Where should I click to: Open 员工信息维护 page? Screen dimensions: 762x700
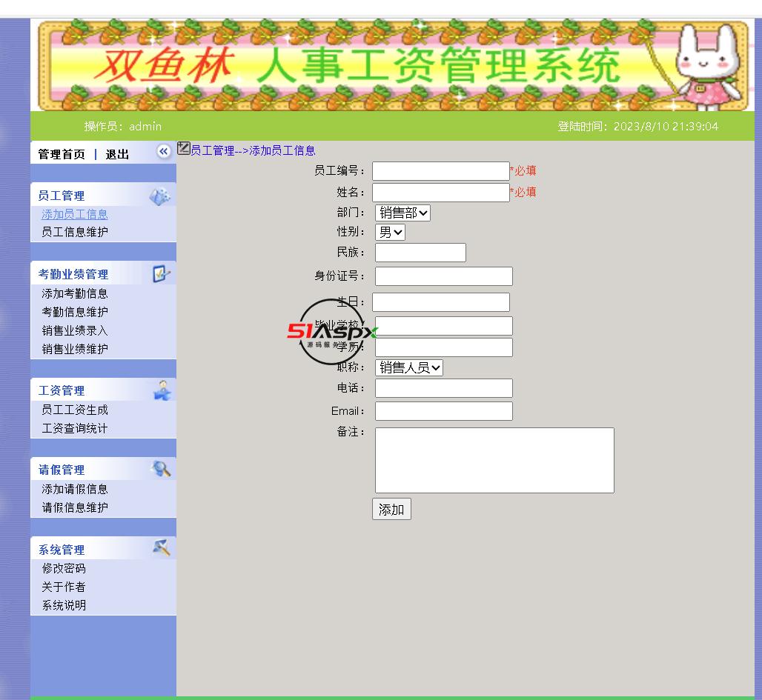tap(75, 232)
